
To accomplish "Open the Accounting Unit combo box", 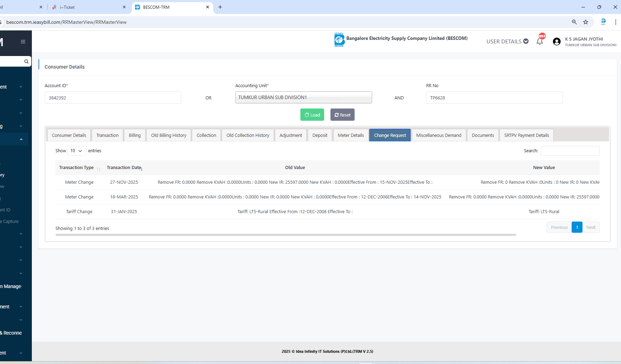I will tap(303, 98).
